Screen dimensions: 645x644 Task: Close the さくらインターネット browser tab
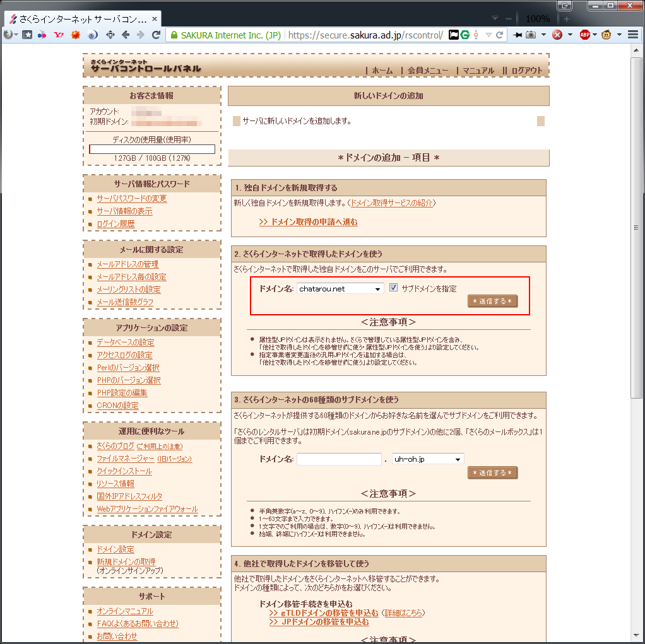154,19
